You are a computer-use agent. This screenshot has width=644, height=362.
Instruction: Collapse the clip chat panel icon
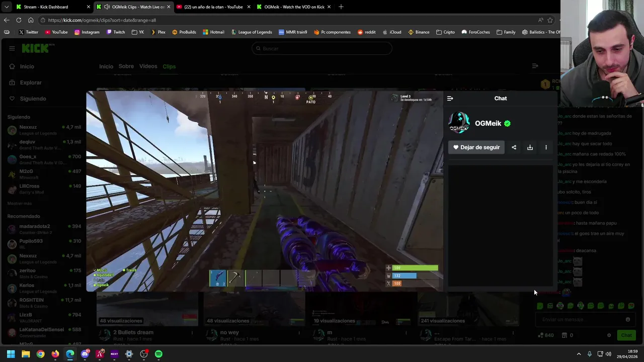pyautogui.click(x=450, y=99)
